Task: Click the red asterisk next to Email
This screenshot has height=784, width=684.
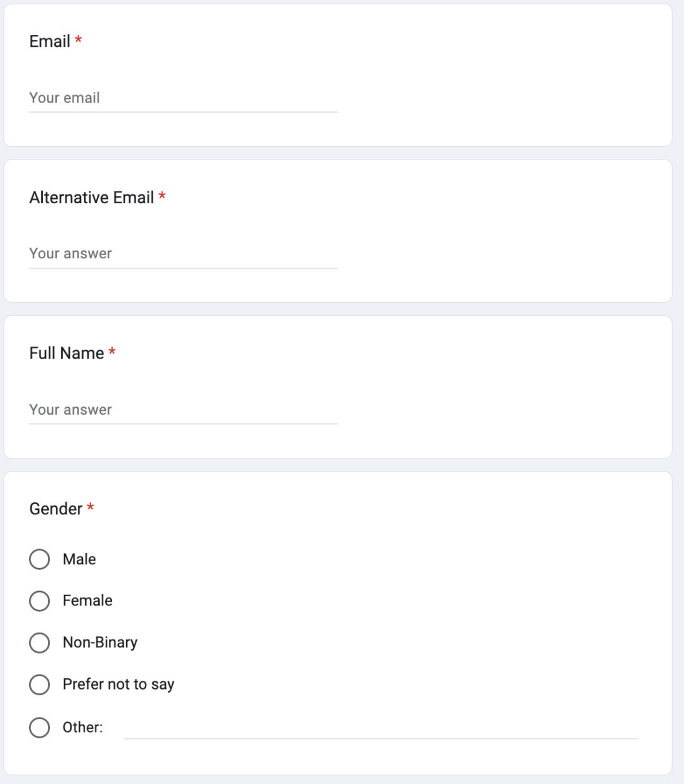Action: (79, 41)
